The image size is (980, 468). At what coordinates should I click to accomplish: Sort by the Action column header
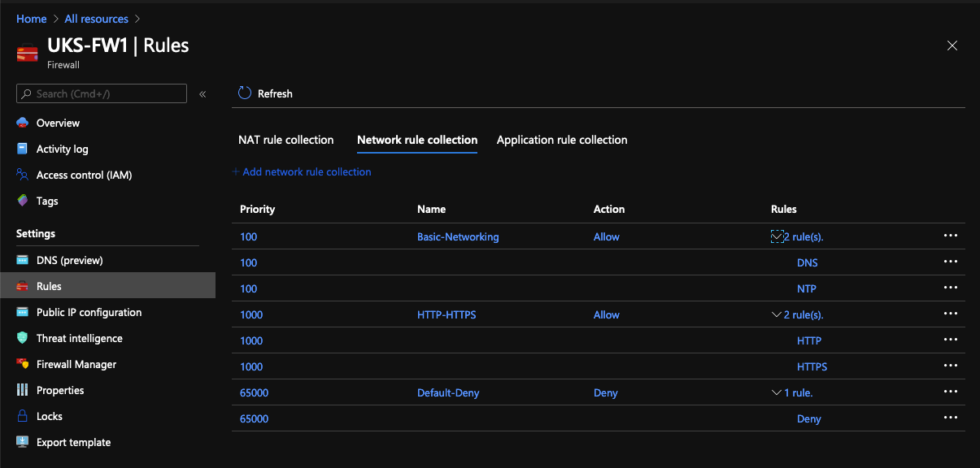(609, 209)
